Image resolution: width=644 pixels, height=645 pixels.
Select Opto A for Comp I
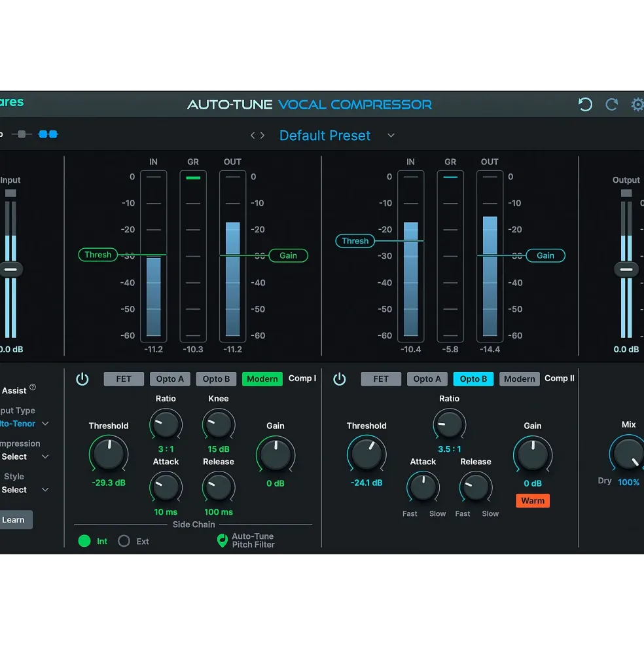point(170,379)
